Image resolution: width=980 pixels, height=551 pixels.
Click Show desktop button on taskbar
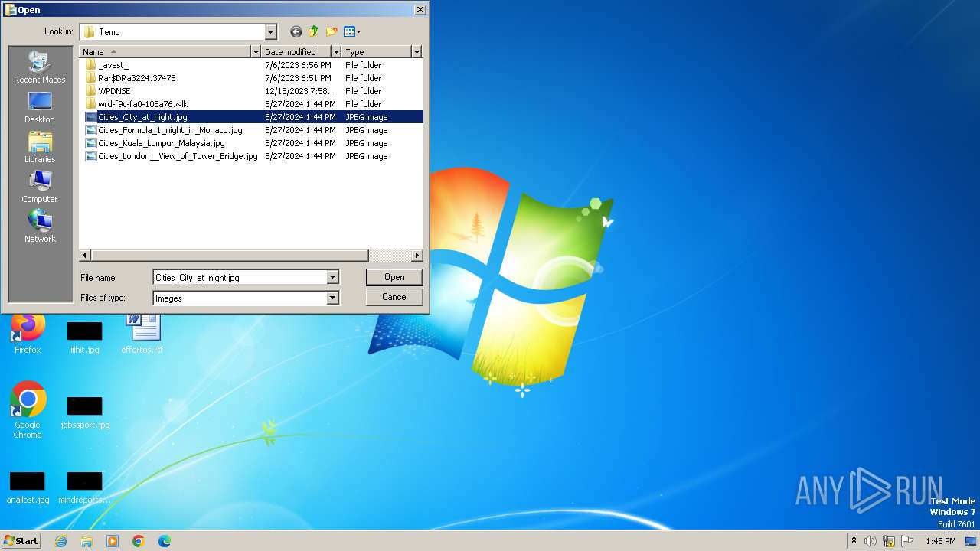pyautogui.click(x=971, y=541)
